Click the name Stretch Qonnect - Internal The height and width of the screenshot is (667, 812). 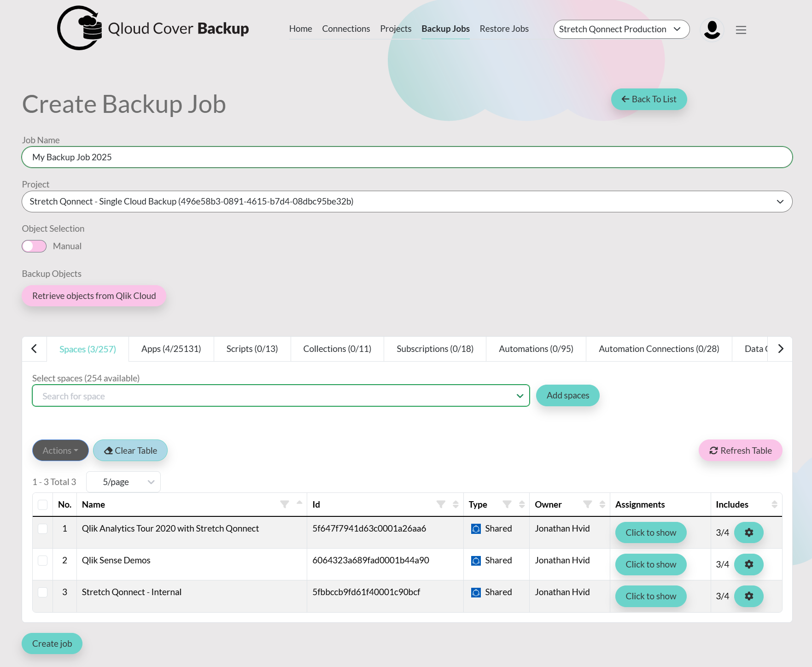click(132, 592)
